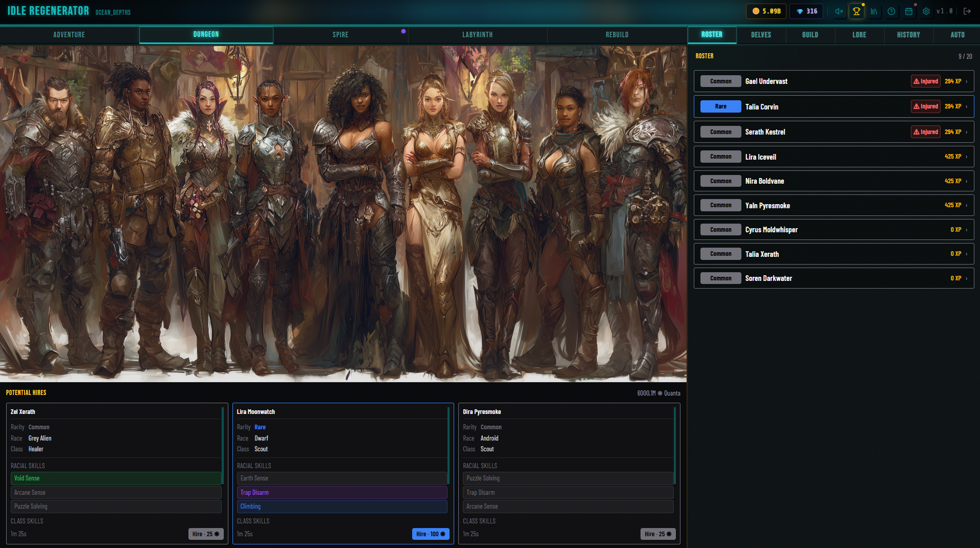Expand Soren Darkwater row chevron
Image resolution: width=980 pixels, height=548 pixels.
[967, 278]
